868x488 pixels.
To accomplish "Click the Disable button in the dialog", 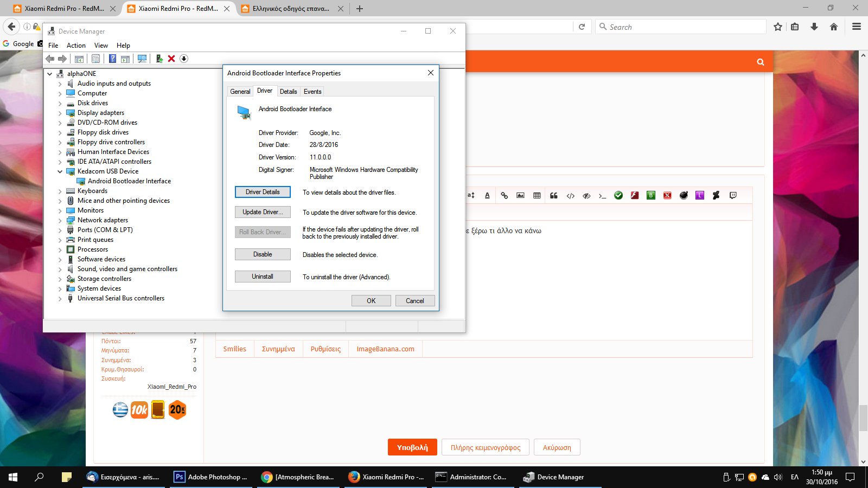I will point(263,254).
